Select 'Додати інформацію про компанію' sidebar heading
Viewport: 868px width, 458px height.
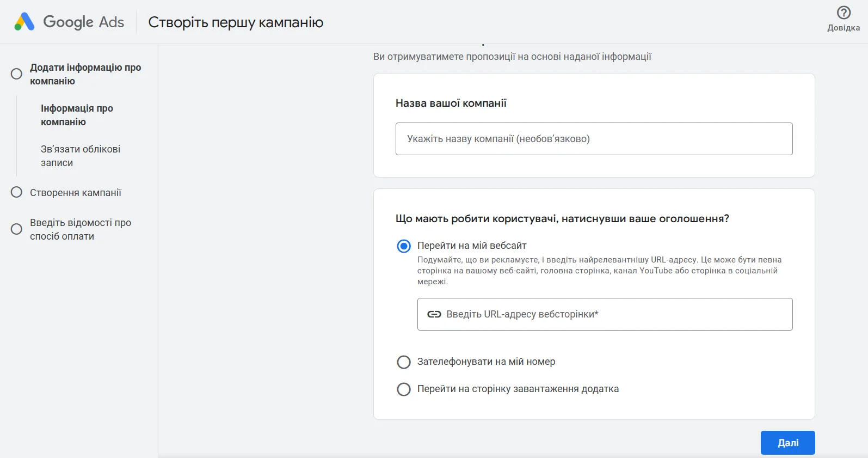pyautogui.click(x=85, y=74)
